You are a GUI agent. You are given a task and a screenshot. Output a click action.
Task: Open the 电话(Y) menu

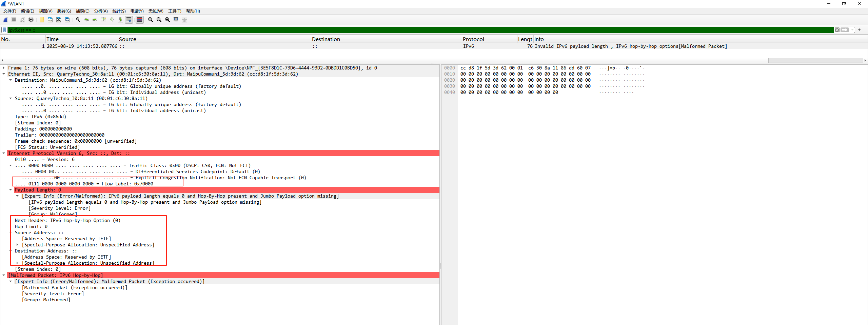(137, 11)
